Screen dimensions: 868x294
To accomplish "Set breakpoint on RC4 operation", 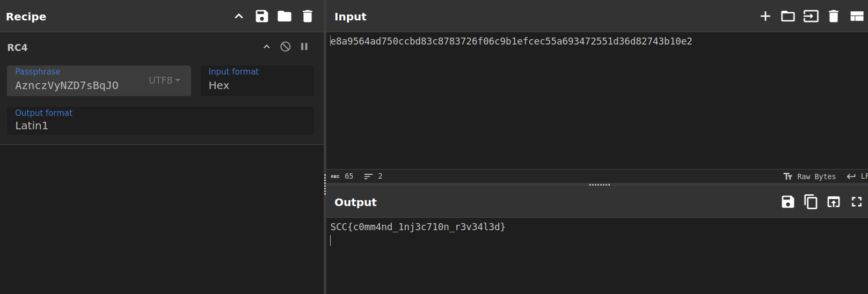I will point(304,47).
